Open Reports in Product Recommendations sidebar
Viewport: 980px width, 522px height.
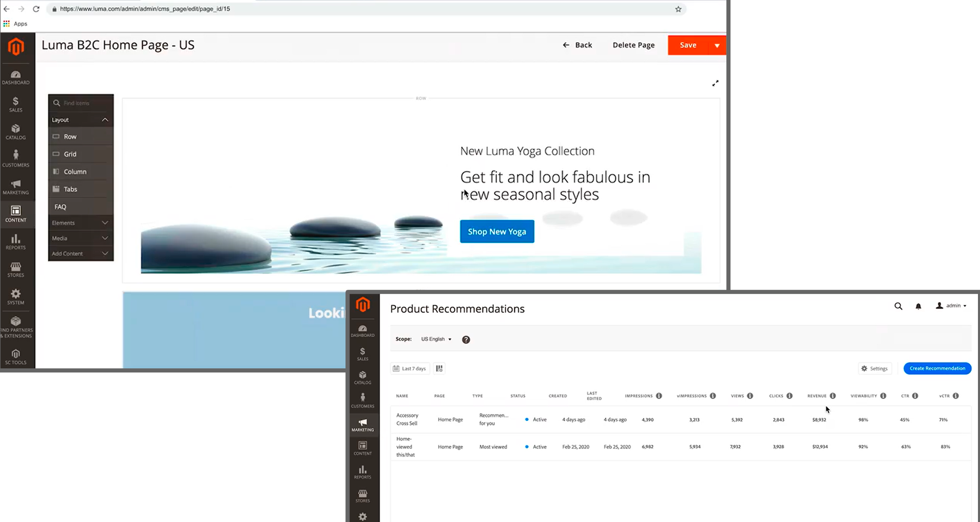pyautogui.click(x=362, y=472)
